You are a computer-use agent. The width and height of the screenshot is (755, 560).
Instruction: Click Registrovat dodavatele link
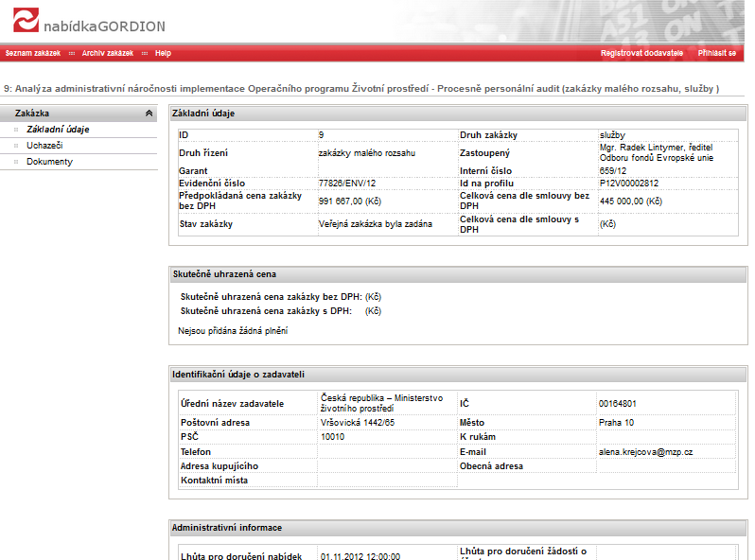[641, 53]
